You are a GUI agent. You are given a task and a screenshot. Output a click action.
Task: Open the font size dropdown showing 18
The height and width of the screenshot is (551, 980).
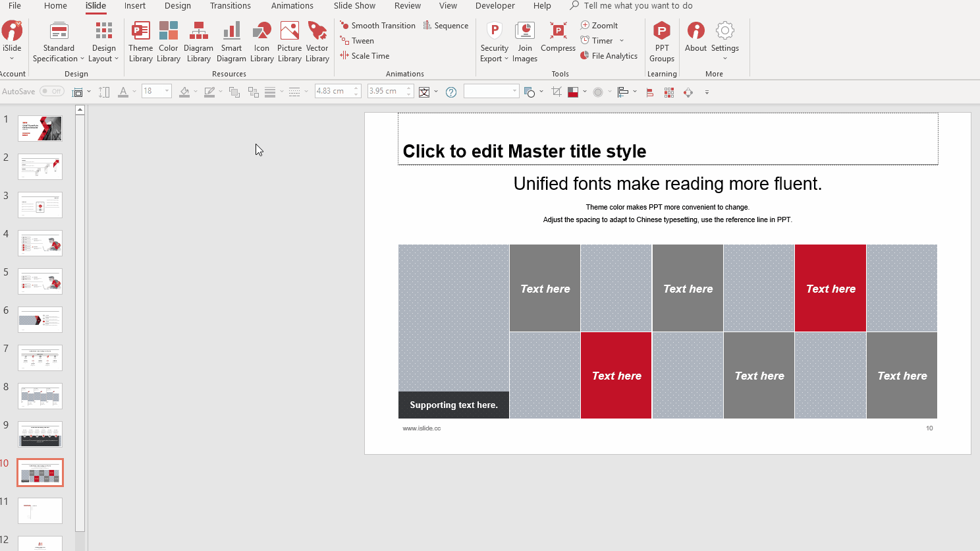(167, 92)
